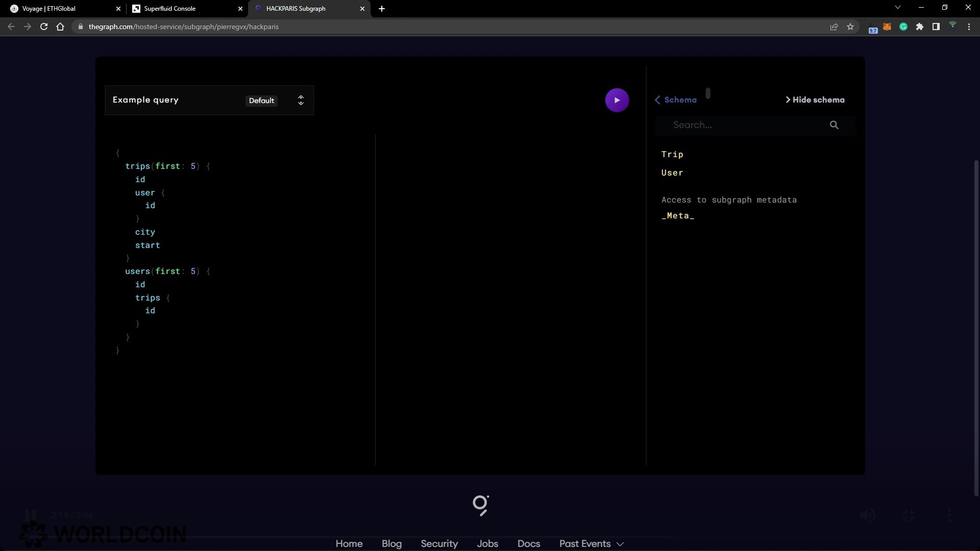Open the Jobs footer link
The width and height of the screenshot is (980, 551).
pyautogui.click(x=487, y=544)
